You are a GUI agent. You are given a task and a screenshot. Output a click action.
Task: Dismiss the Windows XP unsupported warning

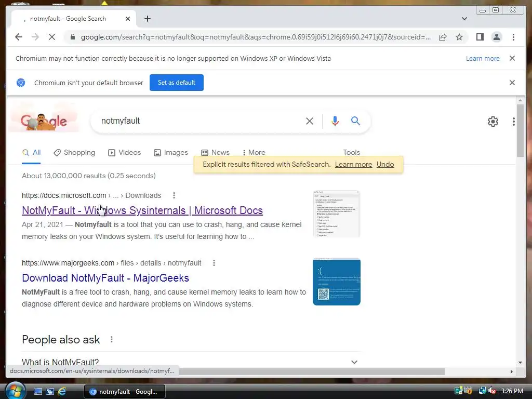512,58
